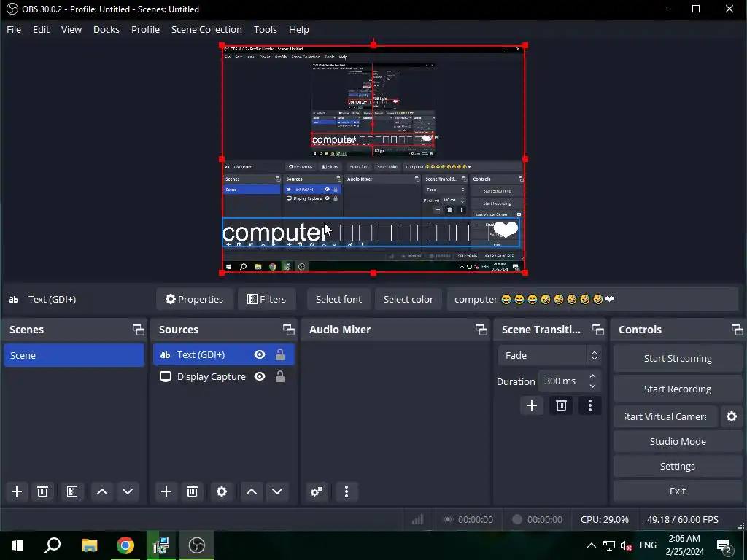Decrease transition duration with down arrow
The width and height of the screenshot is (747, 560).
pyautogui.click(x=592, y=386)
